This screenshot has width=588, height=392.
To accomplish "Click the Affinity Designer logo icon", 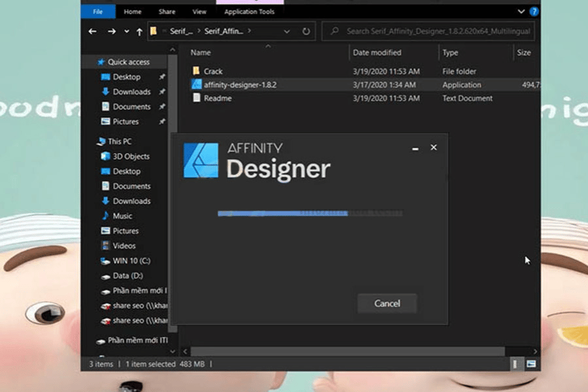I will [201, 161].
